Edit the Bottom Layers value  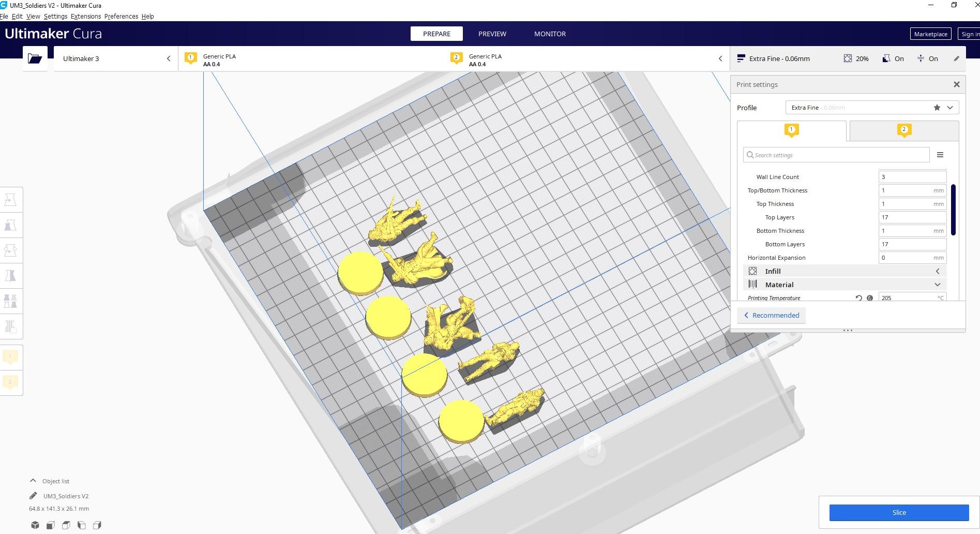pyautogui.click(x=912, y=244)
